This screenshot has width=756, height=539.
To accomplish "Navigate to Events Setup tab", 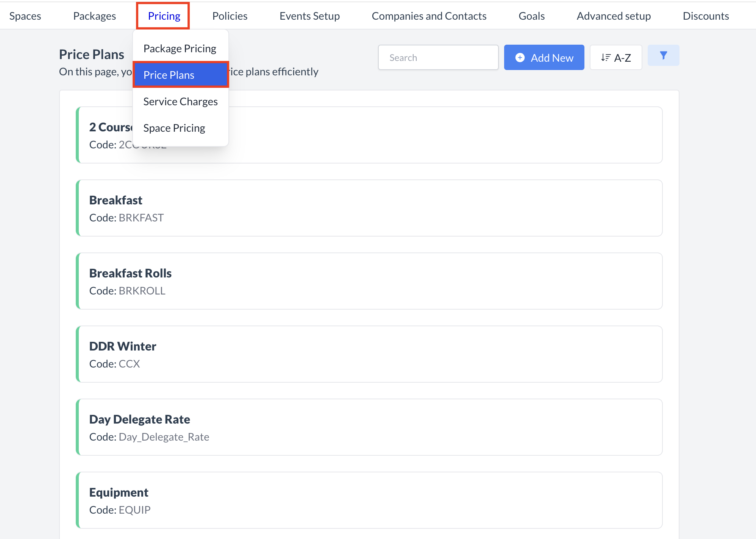I will pyautogui.click(x=309, y=16).
